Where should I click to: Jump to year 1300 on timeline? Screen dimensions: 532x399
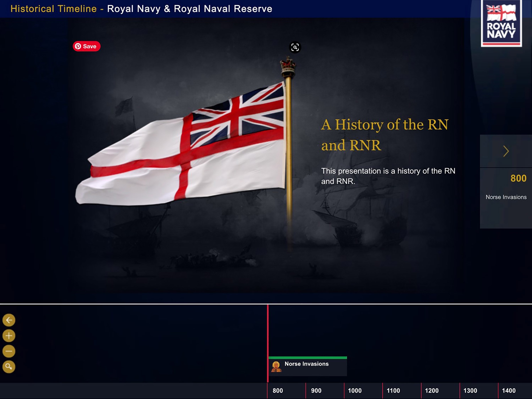pos(470,391)
